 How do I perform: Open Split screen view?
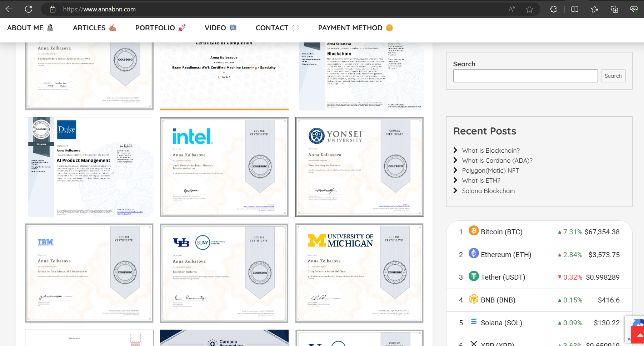575,9
